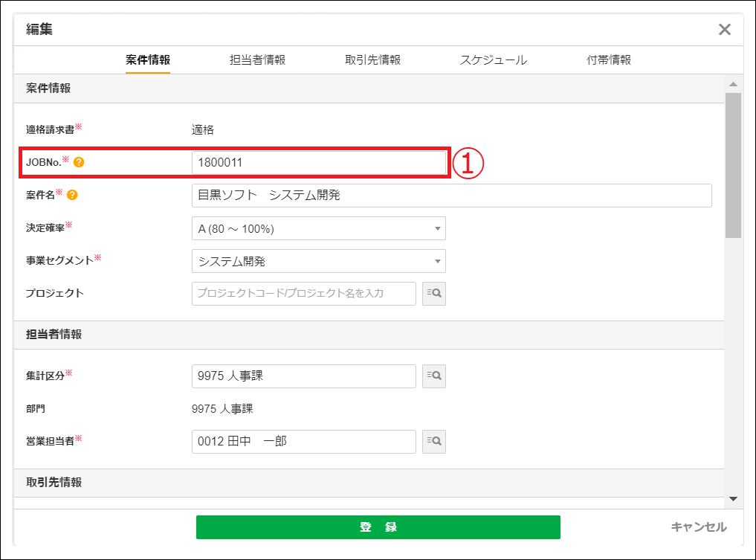
Task: Click the help icon beside 案件名
Action: tap(72, 196)
